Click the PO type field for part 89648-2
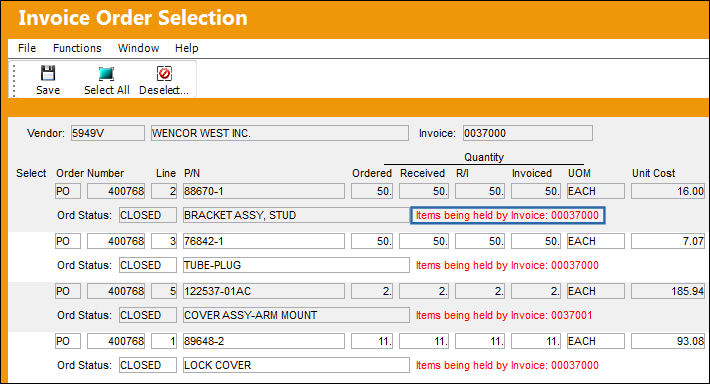This screenshot has width=710, height=384. click(x=68, y=341)
